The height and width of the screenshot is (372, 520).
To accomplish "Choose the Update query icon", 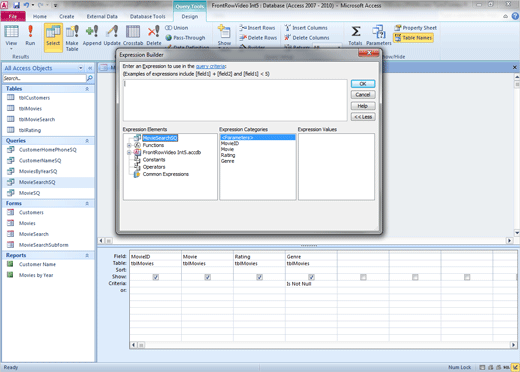I will click(112, 35).
